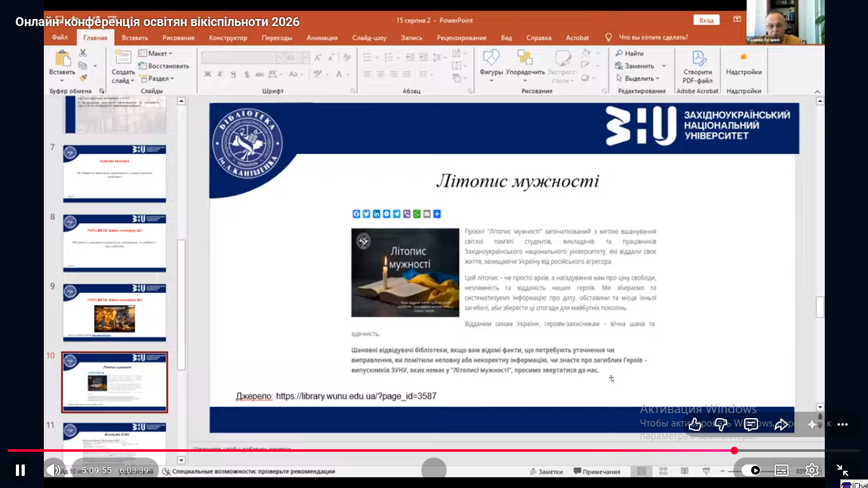
Task: Select slide 8 thumbnail
Action: click(x=114, y=243)
